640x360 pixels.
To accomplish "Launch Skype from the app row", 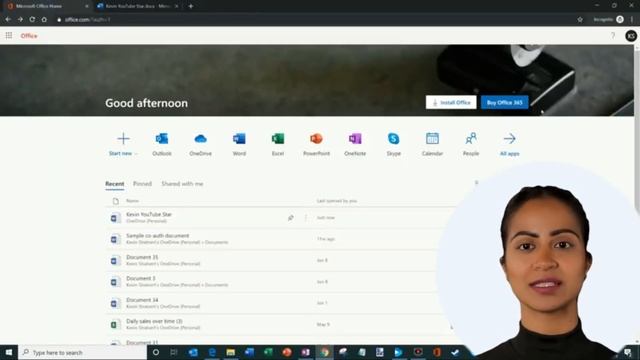I will click(x=393, y=144).
